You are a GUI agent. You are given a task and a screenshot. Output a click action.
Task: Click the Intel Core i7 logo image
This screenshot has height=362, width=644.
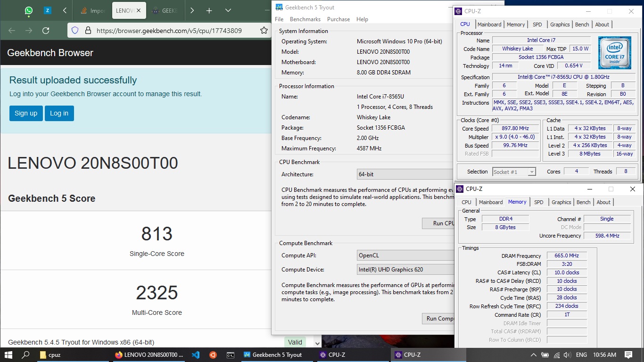[x=614, y=53]
